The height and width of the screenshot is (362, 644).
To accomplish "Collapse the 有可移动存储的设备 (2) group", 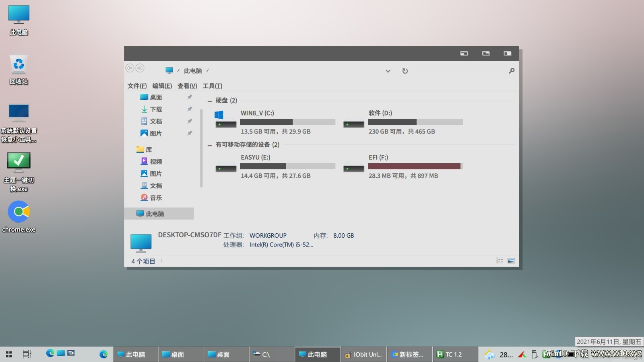I will 209,145.
